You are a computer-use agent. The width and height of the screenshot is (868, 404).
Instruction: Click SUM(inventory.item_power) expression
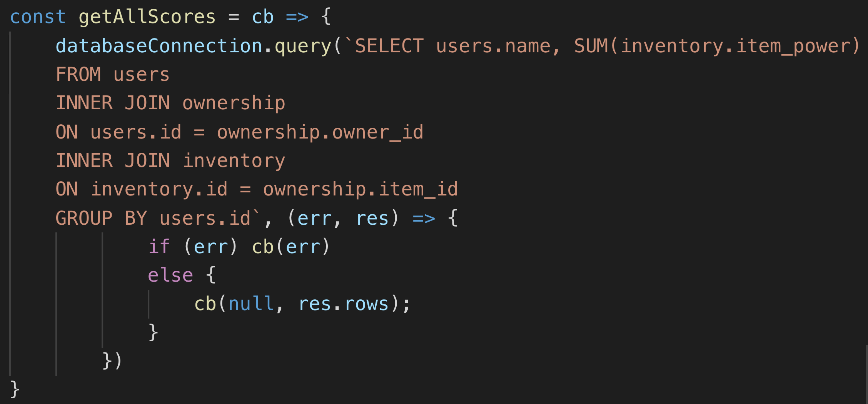pyautogui.click(x=717, y=46)
